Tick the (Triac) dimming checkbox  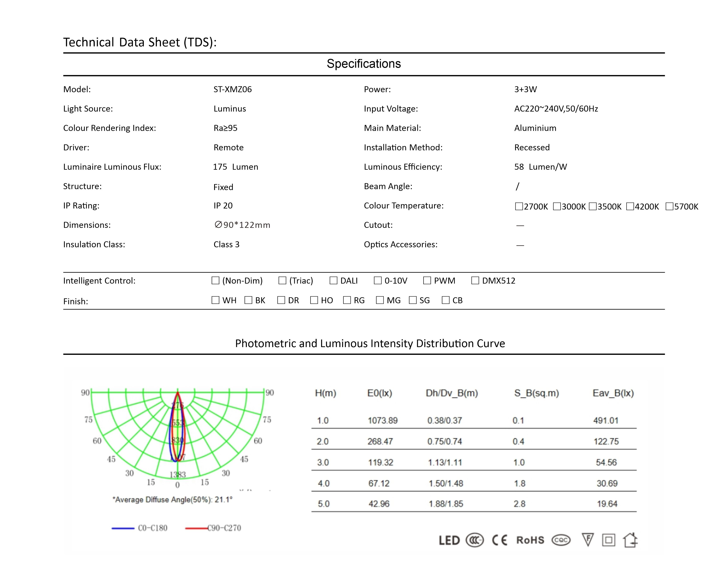point(282,281)
